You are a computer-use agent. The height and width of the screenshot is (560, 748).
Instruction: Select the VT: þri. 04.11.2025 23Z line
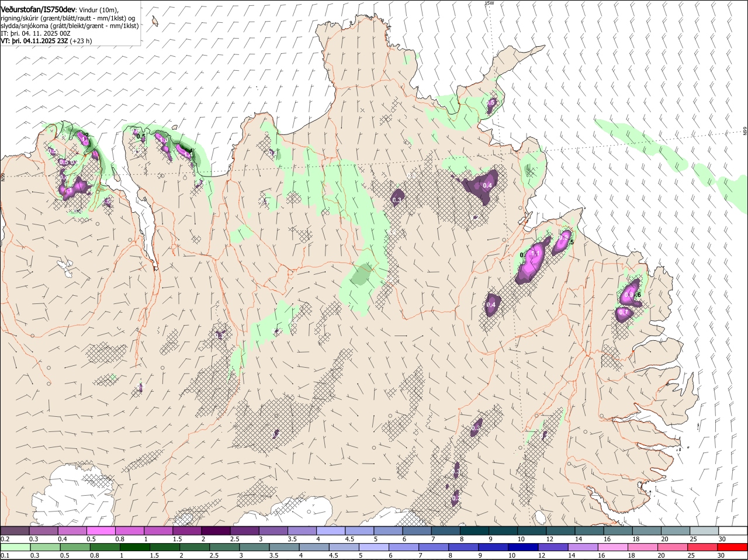tap(46, 41)
